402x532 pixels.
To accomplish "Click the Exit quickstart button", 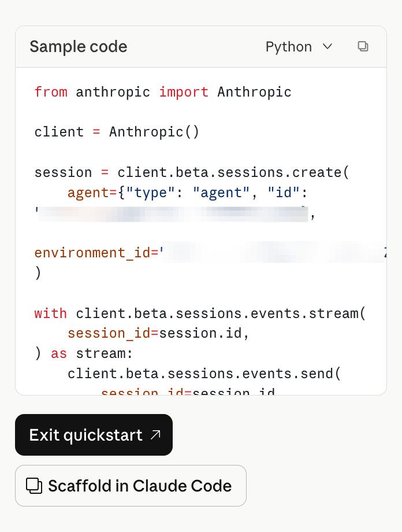I will click(94, 435).
